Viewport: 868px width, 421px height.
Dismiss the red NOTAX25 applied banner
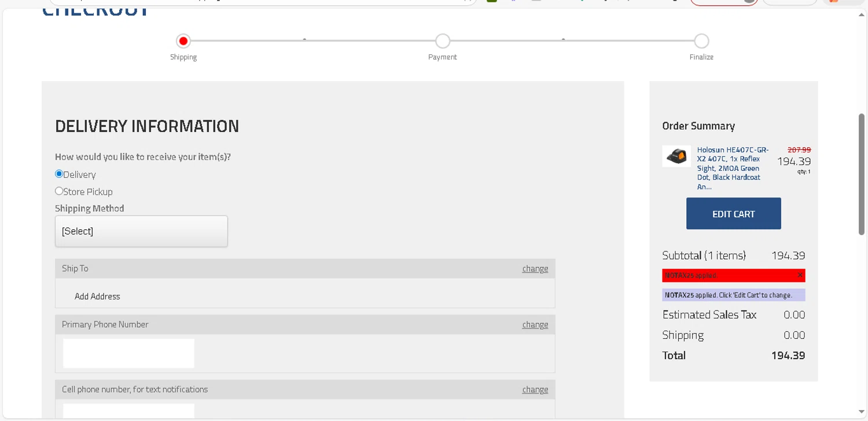(800, 275)
